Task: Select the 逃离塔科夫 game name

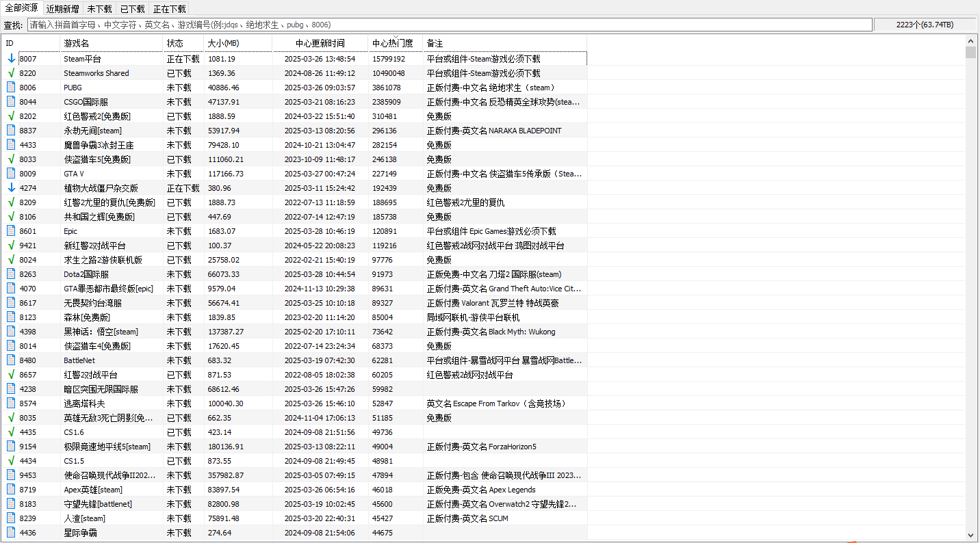Action: (x=85, y=403)
